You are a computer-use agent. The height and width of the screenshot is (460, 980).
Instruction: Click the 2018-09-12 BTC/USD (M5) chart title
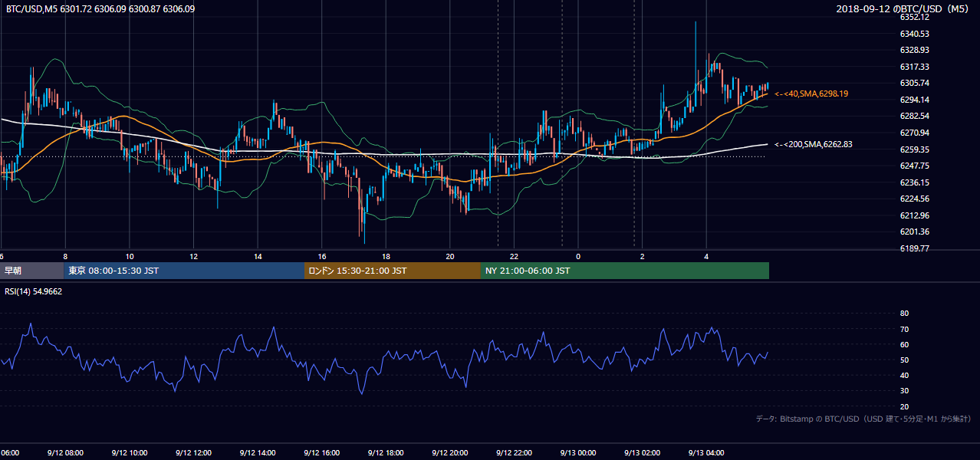click(x=904, y=8)
